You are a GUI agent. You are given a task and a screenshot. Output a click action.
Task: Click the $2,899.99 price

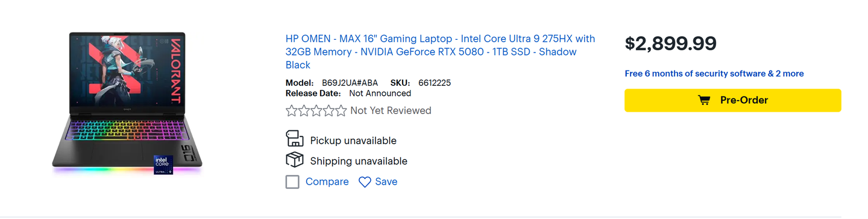pos(671,43)
